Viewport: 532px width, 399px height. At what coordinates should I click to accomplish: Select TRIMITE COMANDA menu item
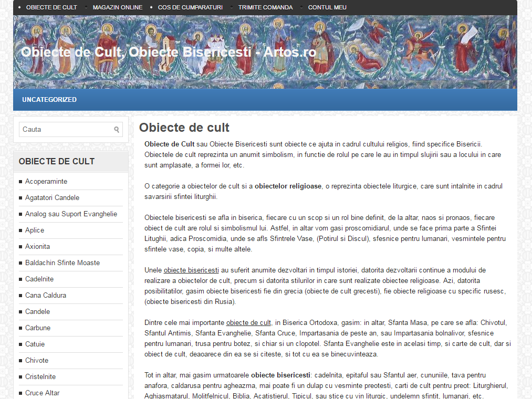(265, 7)
